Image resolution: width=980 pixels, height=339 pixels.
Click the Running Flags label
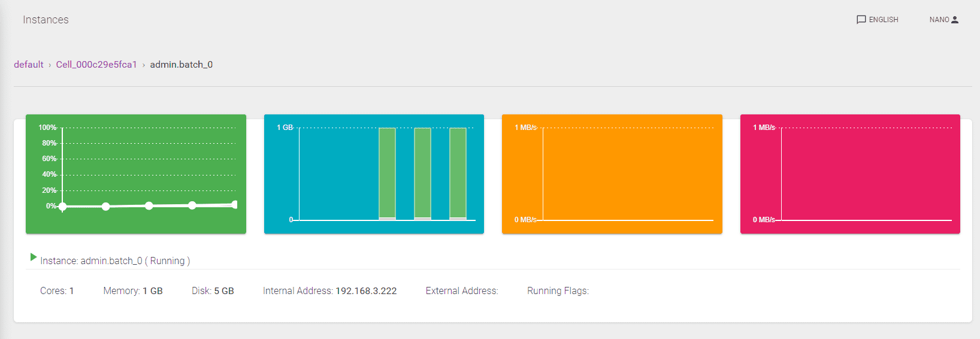[x=558, y=291]
